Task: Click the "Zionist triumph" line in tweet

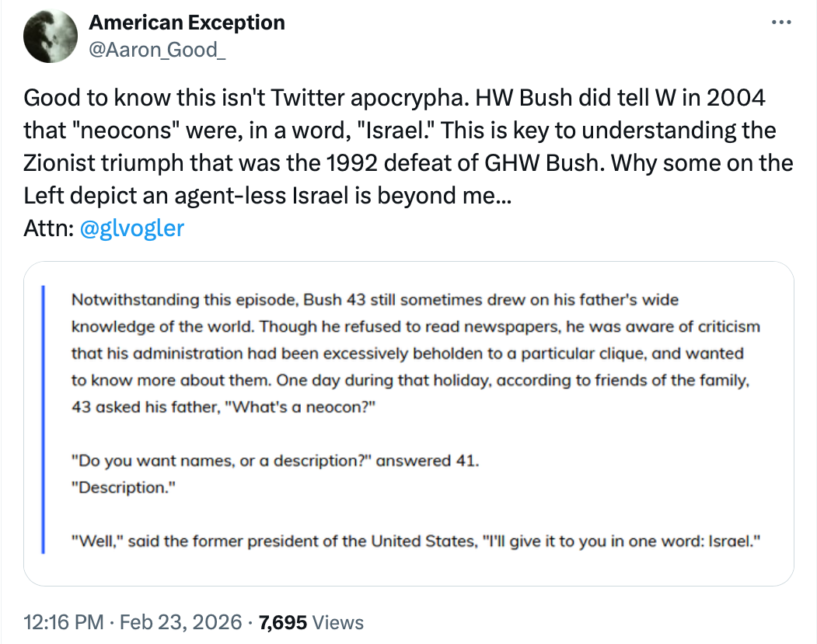Action: (x=408, y=163)
